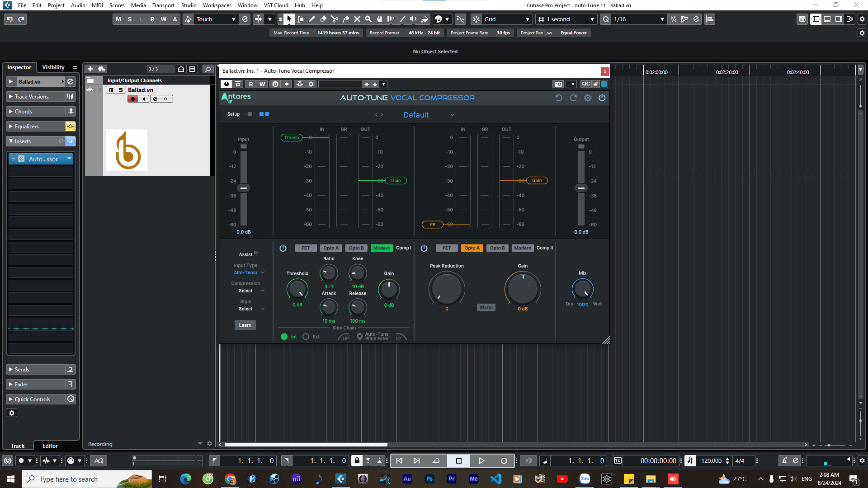The width and height of the screenshot is (868, 488).
Task: Open Windows Start menu
Action: coord(11,479)
